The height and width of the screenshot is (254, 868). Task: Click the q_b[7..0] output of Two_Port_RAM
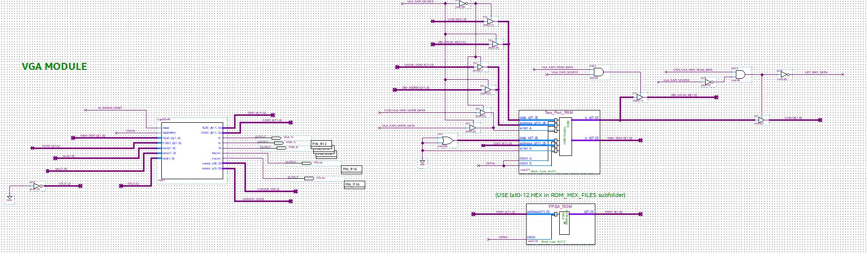592,138
